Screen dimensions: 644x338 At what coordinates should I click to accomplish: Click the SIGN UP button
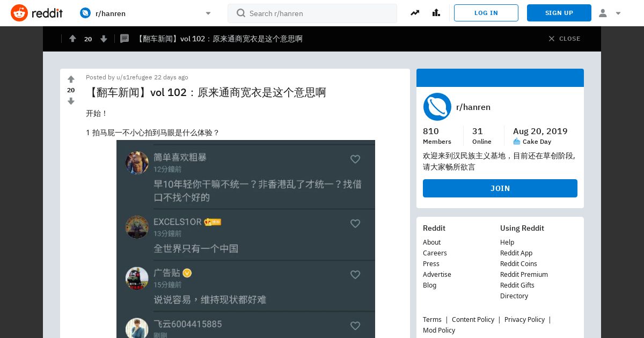pyautogui.click(x=559, y=13)
